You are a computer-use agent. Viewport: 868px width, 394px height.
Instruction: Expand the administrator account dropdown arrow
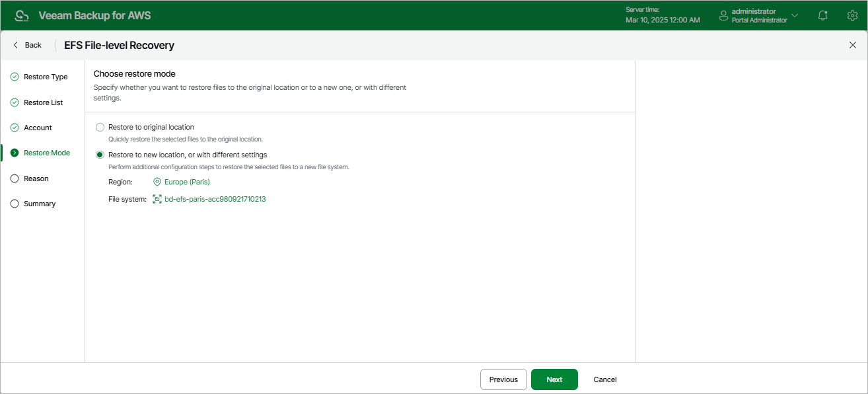click(795, 15)
